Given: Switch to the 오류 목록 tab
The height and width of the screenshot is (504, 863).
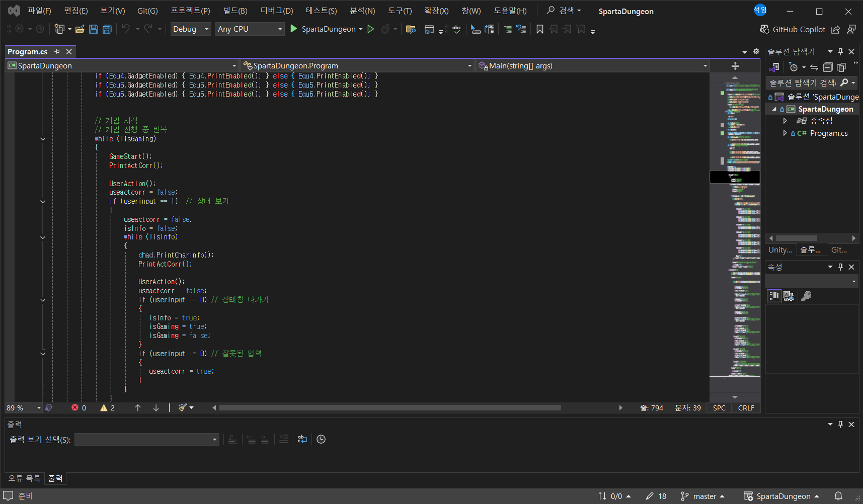Looking at the screenshot, I should click(x=24, y=478).
